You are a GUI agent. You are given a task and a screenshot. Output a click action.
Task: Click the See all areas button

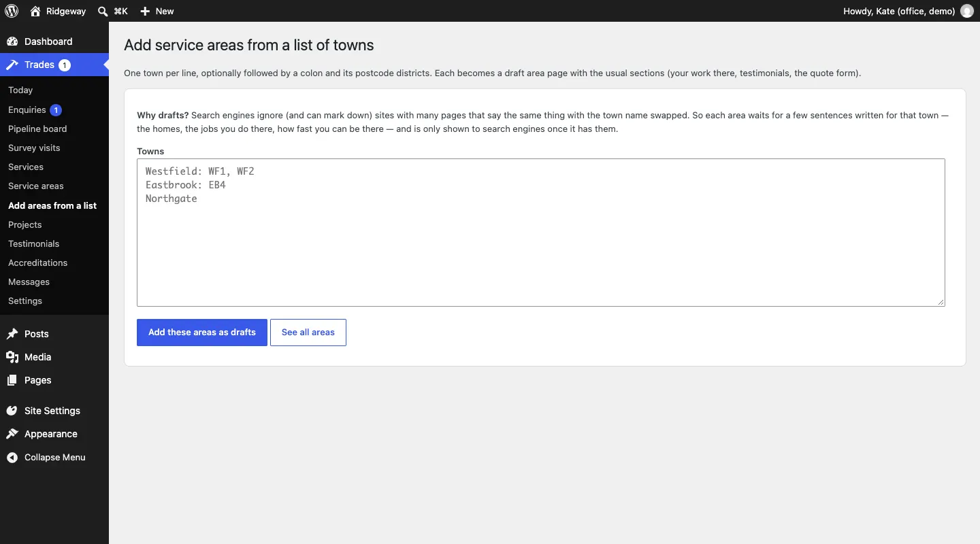point(308,333)
